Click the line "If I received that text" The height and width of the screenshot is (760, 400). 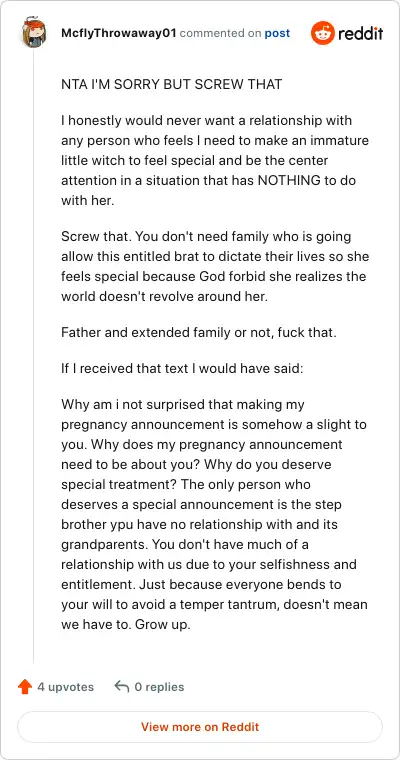[182, 369]
